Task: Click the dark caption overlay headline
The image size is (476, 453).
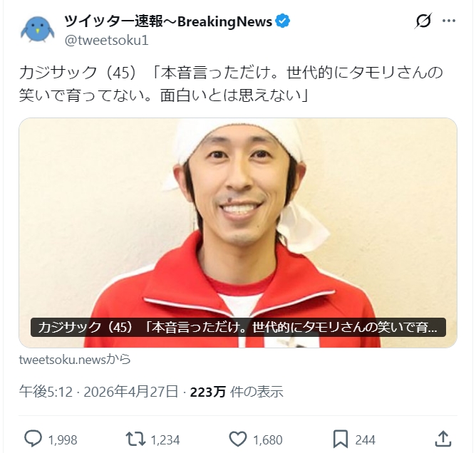Action: [238, 328]
